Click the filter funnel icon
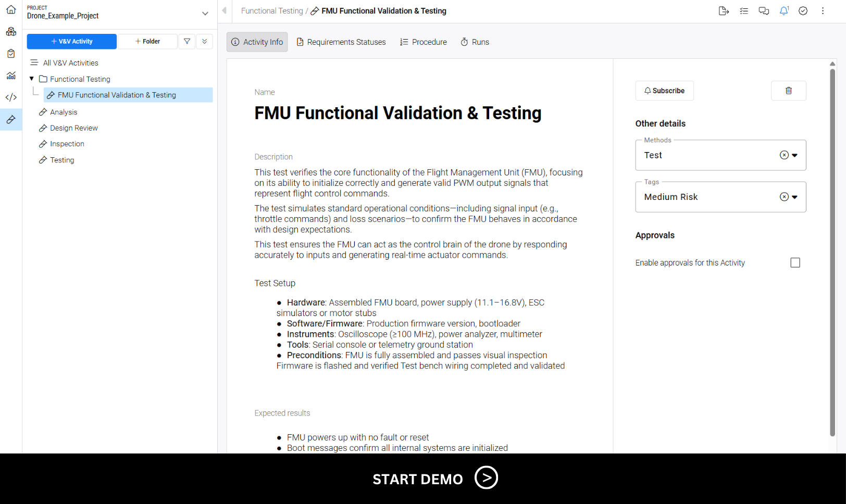The height and width of the screenshot is (504, 846). tap(187, 42)
